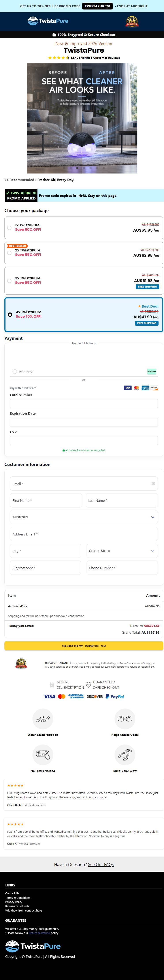
Task: Open the Australia country dropdown
Action: tap(83, 517)
